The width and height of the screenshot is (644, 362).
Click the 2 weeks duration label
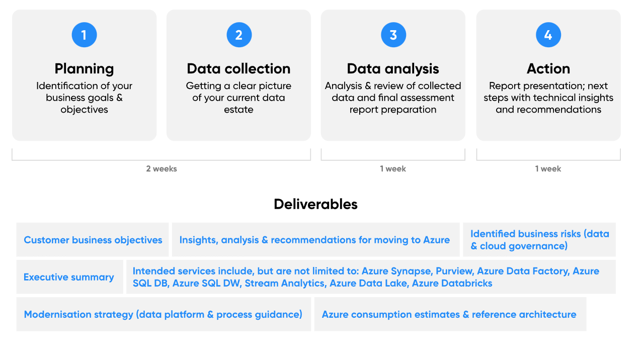pos(162,169)
